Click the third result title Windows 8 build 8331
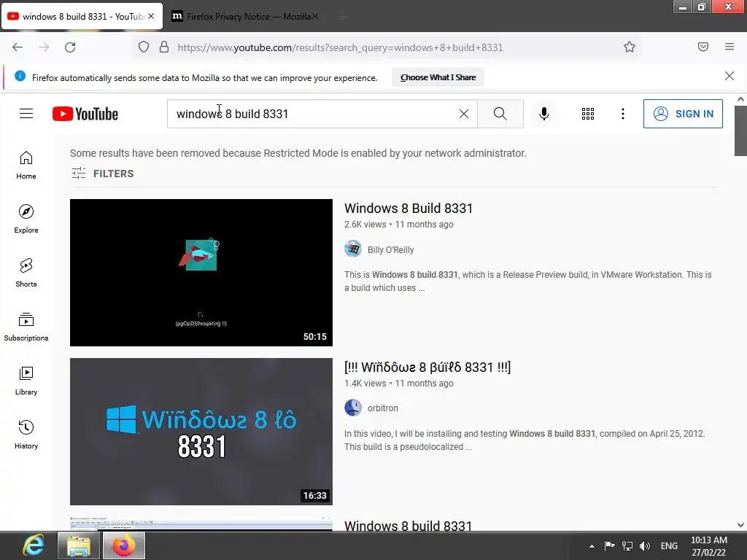This screenshot has height=560, width=747. coord(408,525)
